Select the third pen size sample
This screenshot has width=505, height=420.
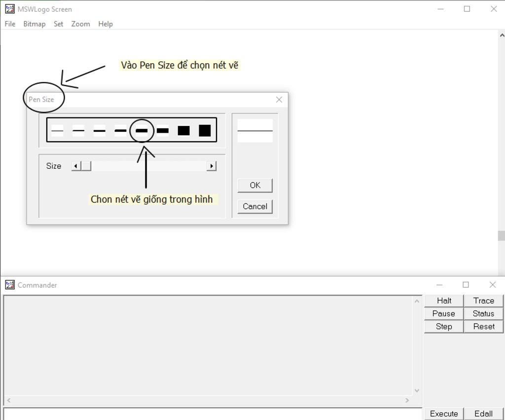[x=100, y=131]
